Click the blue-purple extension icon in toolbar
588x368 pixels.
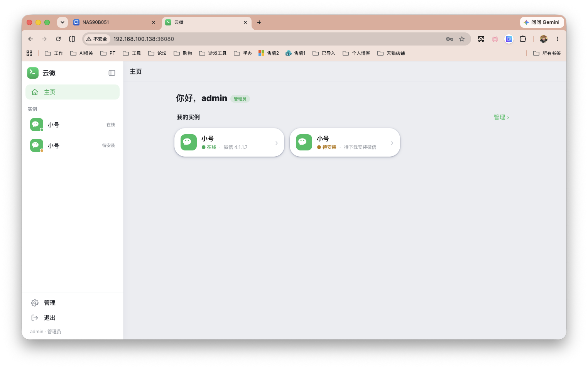tap(509, 39)
